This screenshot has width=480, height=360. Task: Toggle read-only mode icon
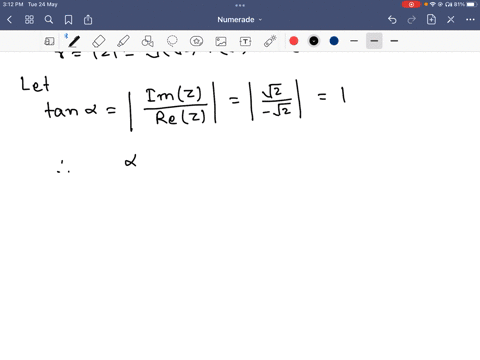pyautogui.click(x=49, y=41)
